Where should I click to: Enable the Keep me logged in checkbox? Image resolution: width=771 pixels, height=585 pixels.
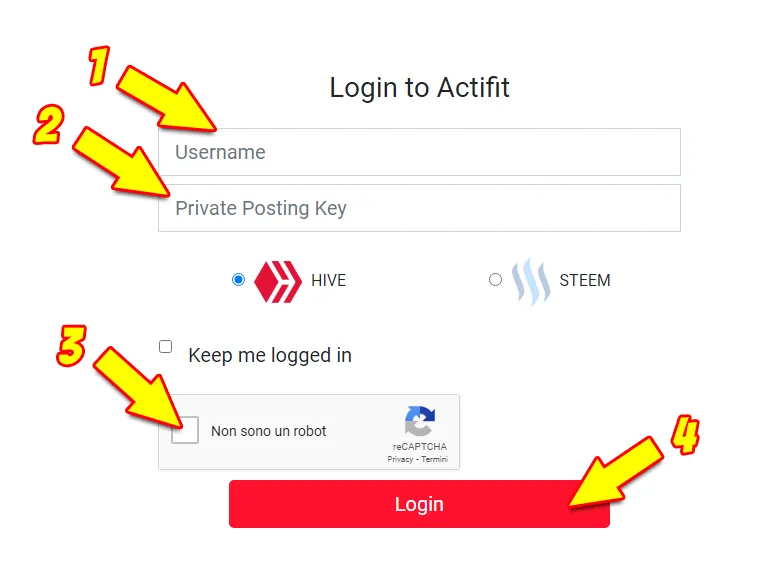pos(166,347)
